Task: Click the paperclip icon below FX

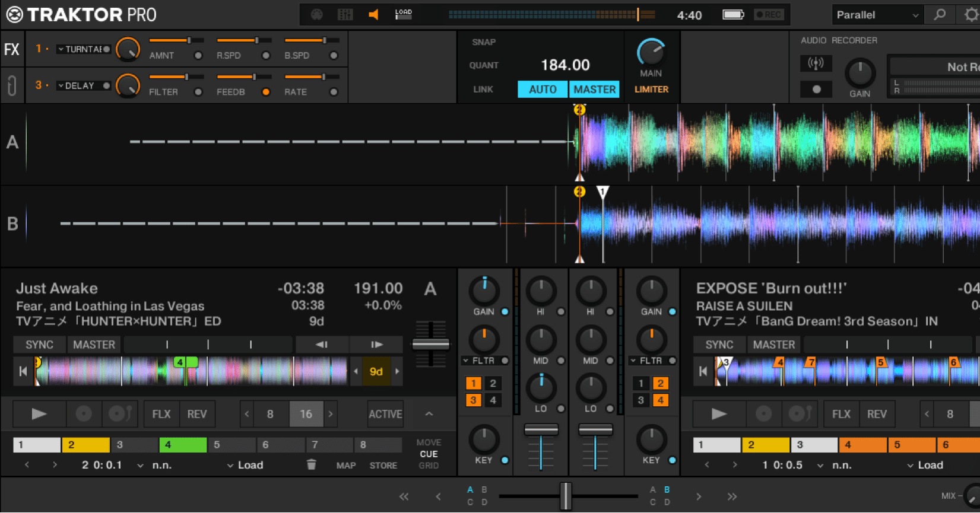Action: pos(12,86)
